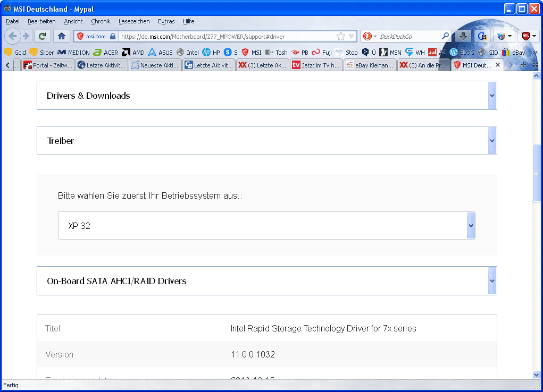The width and height of the screenshot is (543, 392).
Task: Open the URL history dropdown arrow
Action: [352, 36]
